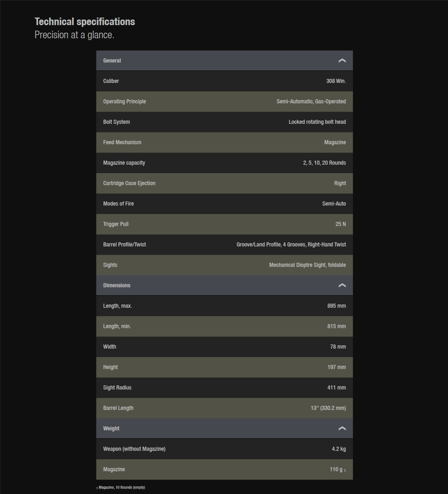Click the Length, max. value 895 mm
This screenshot has height=494, width=448.
point(336,306)
